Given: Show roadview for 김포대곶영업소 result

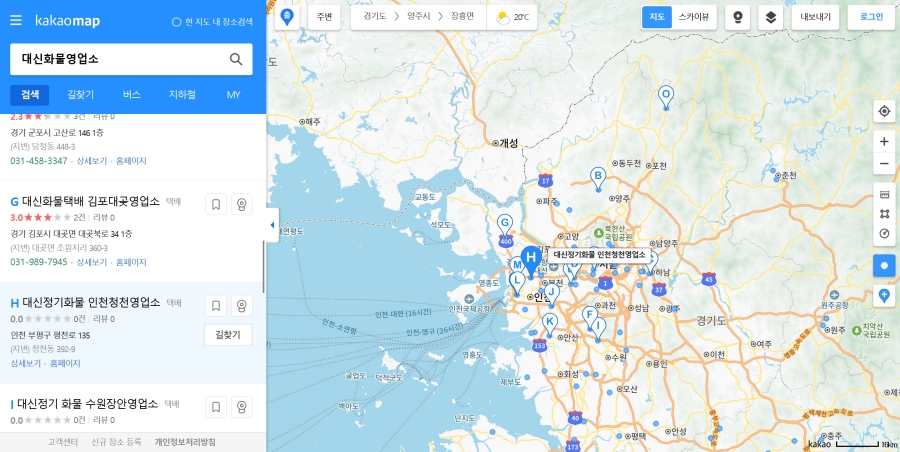Looking at the screenshot, I should [x=242, y=204].
